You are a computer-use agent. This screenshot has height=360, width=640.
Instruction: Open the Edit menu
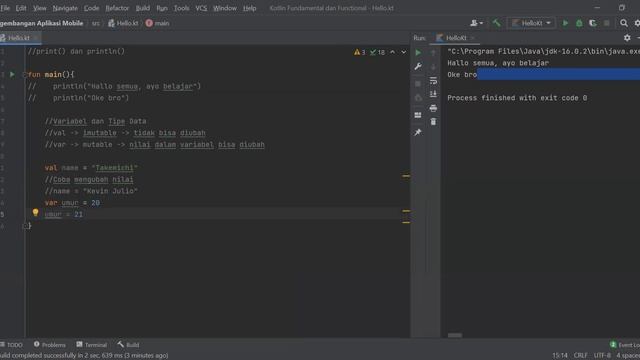tap(21, 8)
